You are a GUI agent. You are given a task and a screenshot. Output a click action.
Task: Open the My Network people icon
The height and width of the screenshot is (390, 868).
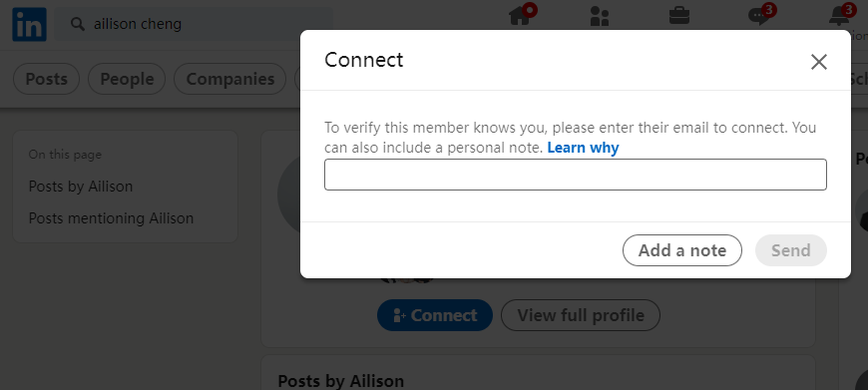click(600, 16)
